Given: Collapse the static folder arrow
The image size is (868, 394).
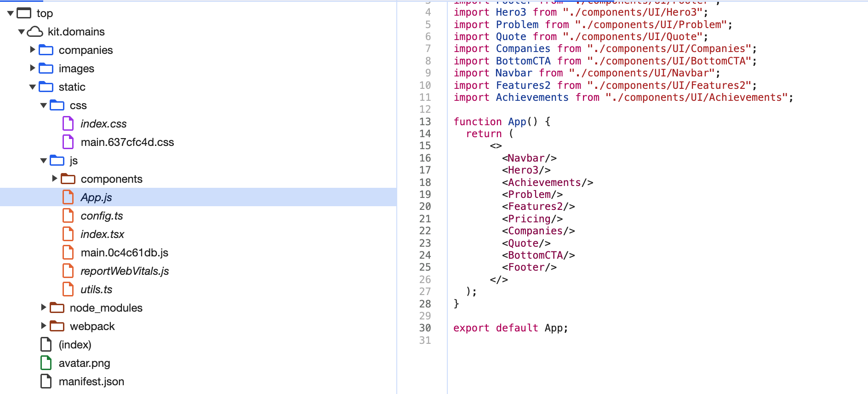Looking at the screenshot, I should [33, 87].
